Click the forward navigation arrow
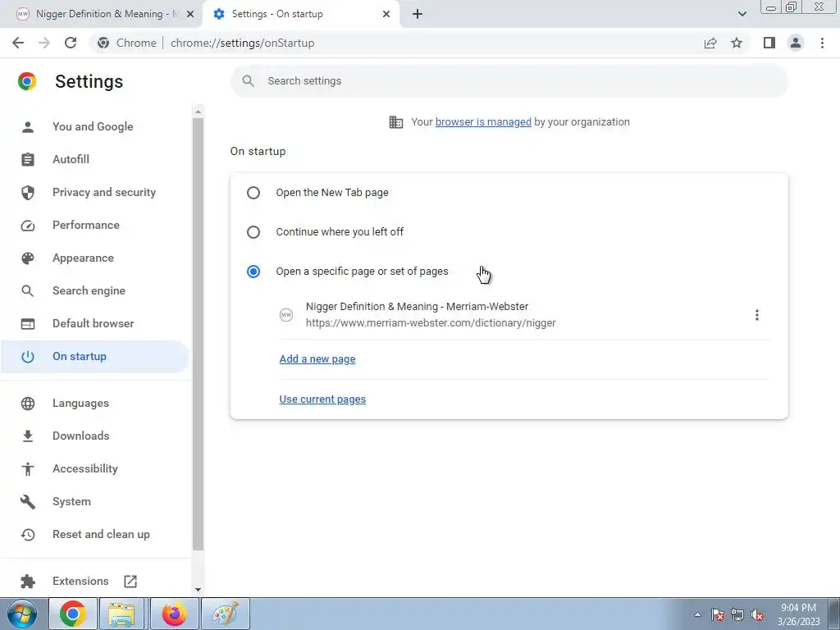Image resolution: width=840 pixels, height=630 pixels. point(44,43)
